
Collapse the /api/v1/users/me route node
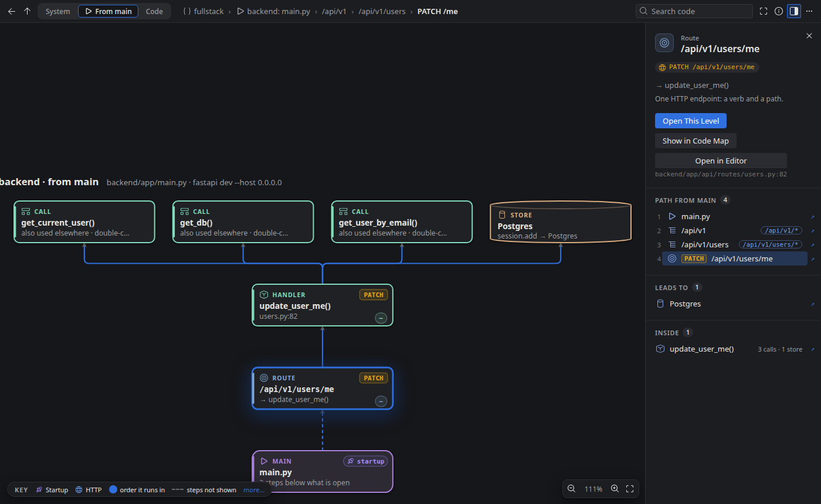381,401
